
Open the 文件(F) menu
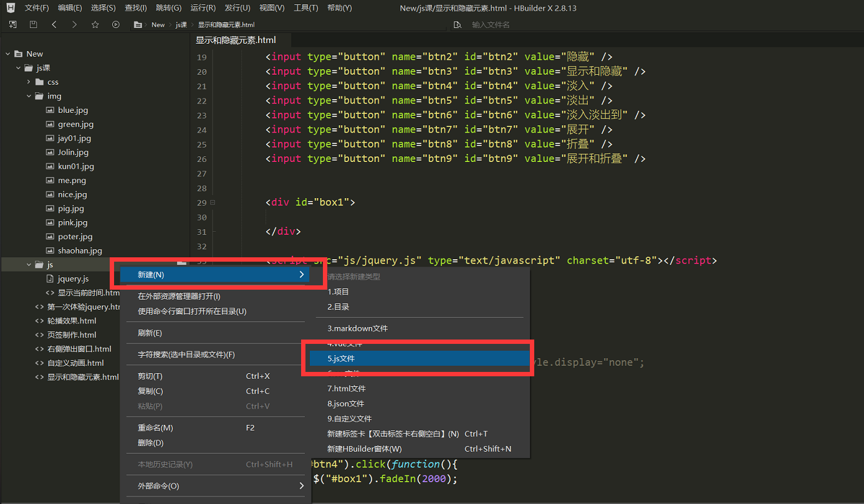tap(37, 8)
